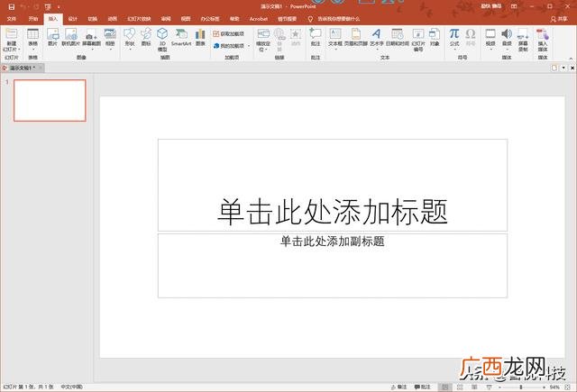Click the 批注 (Comment) icon in ribbon

click(x=316, y=37)
